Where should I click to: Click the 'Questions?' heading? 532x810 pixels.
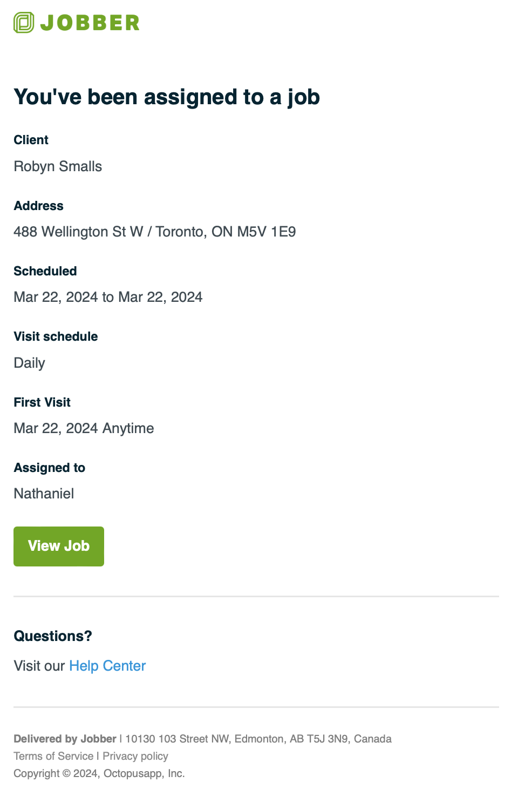click(53, 636)
